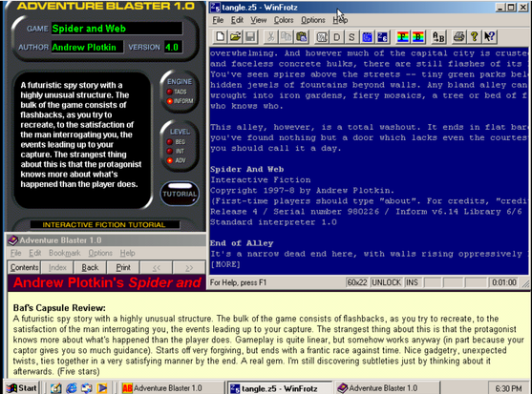Click the 0:01:00 status bar timer
The height and width of the screenshot is (394, 532).
tap(504, 282)
